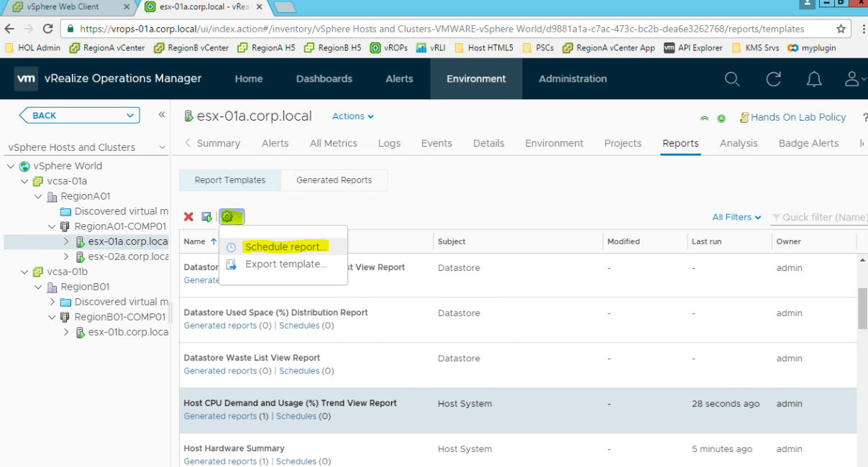Click the vm logo icon
The image size is (868, 467).
(x=27, y=79)
